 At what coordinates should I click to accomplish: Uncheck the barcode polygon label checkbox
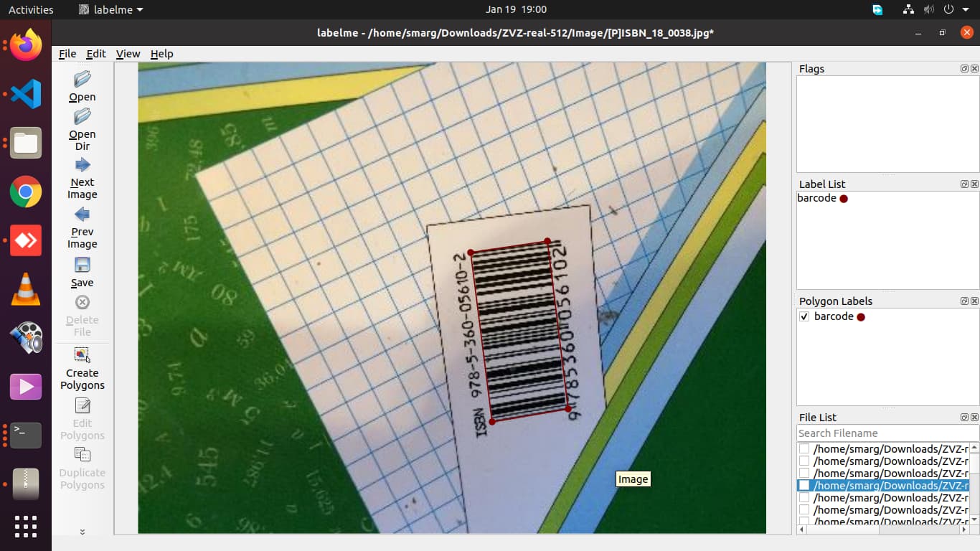804,316
